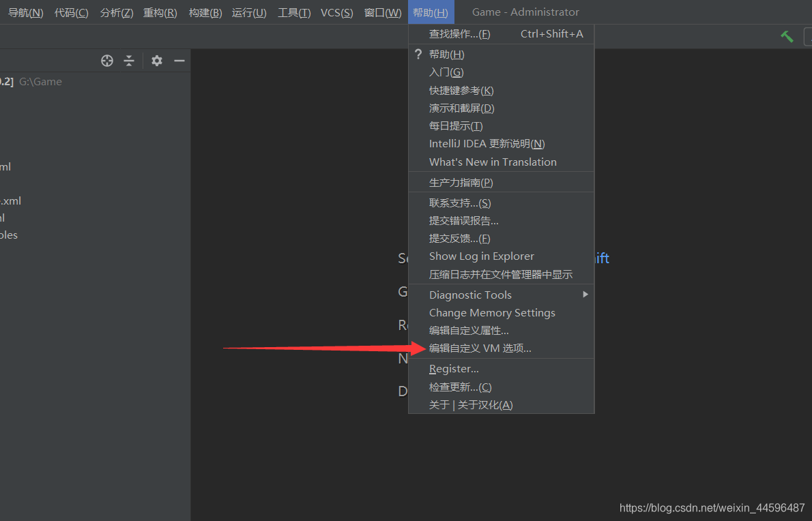Open the 工具(T) menu
The height and width of the screenshot is (521, 812).
click(294, 12)
